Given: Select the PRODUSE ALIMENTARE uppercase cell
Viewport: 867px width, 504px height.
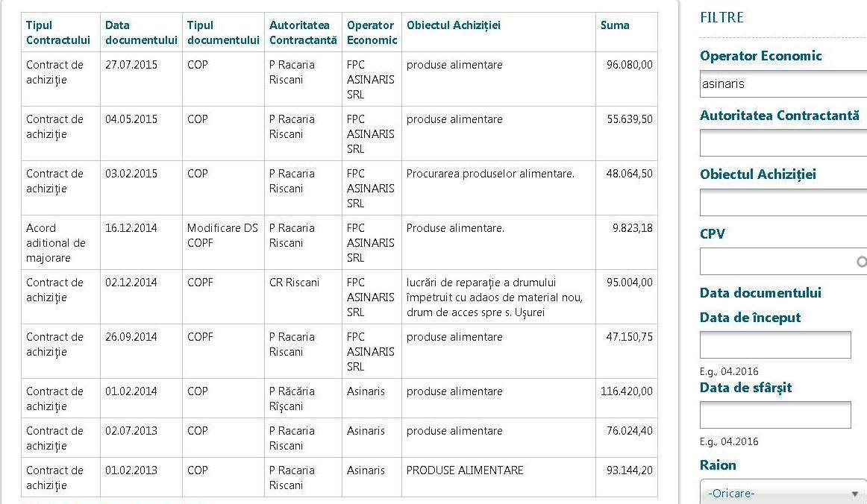Looking at the screenshot, I should (465, 470).
